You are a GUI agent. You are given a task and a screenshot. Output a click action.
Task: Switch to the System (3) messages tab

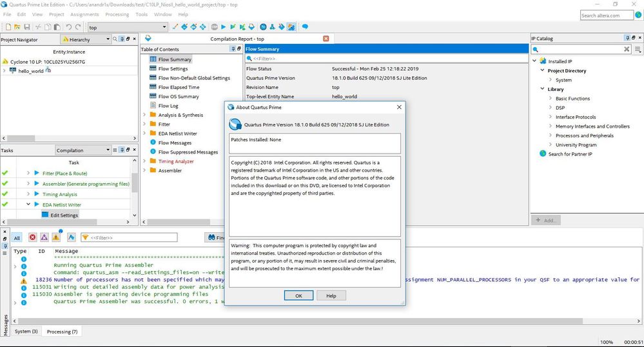[26, 332]
